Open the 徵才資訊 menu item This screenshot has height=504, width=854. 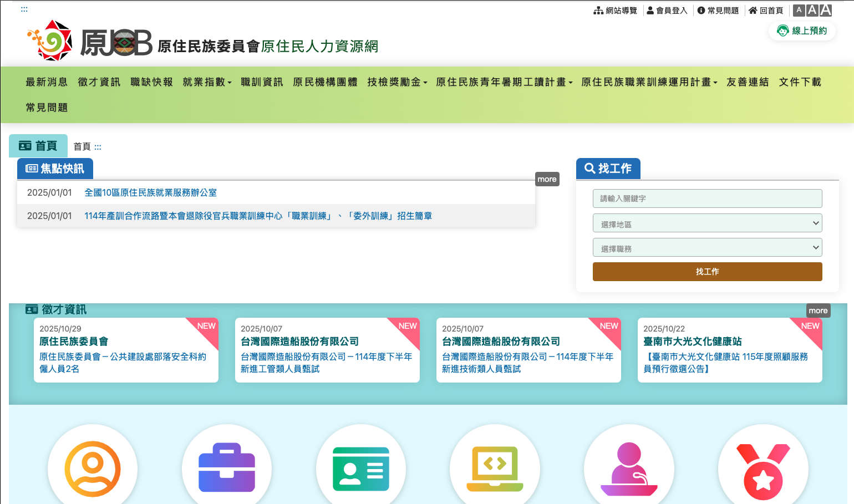(99, 82)
